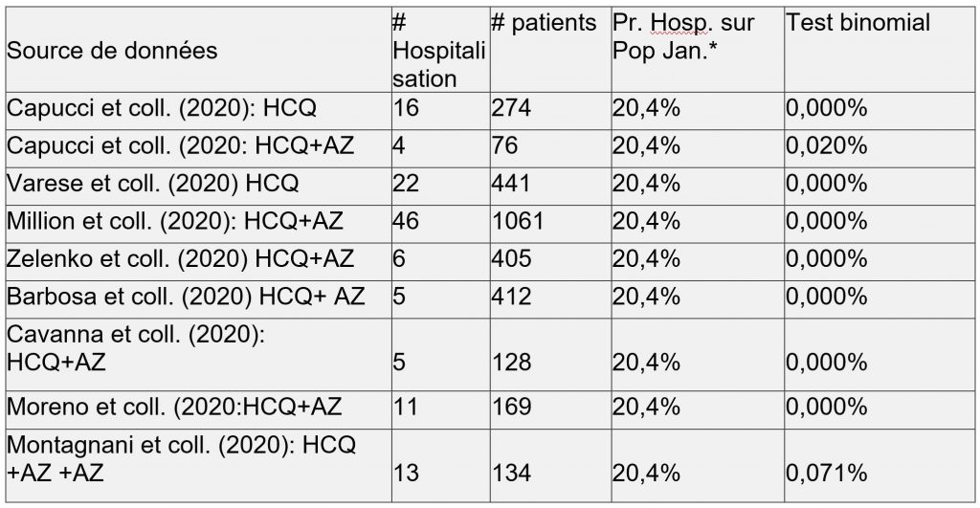This screenshot has width=980, height=508.
Task: Click the "Source de données" column header
Action: [x=112, y=50]
